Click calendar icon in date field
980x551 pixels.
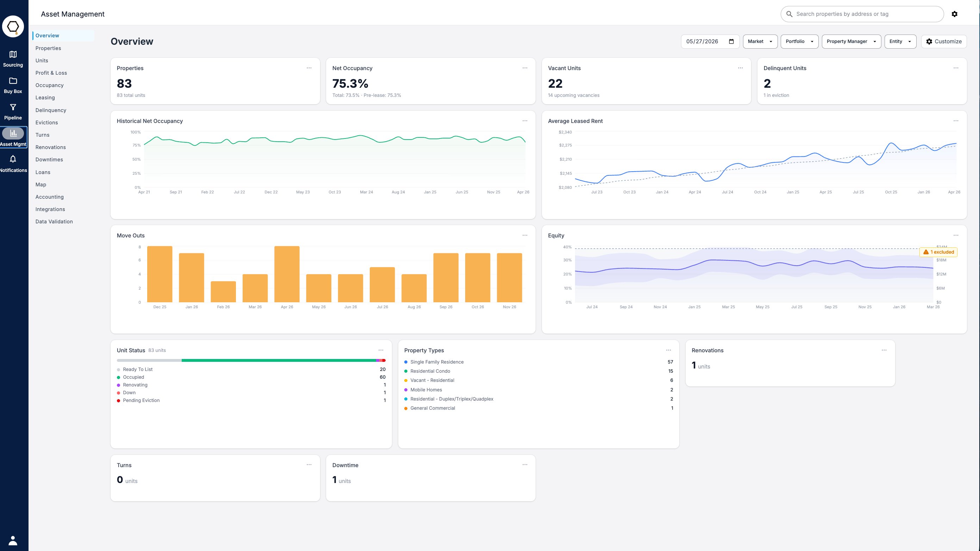[x=731, y=42]
